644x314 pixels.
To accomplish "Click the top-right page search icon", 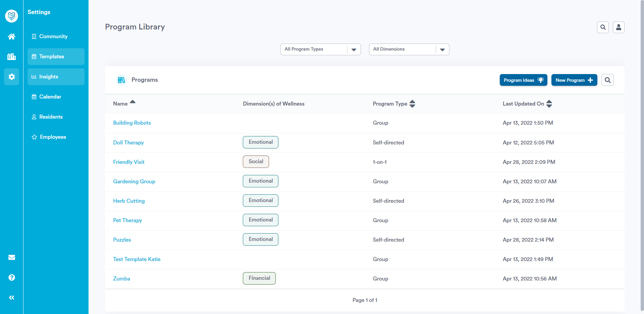I will click(x=603, y=27).
